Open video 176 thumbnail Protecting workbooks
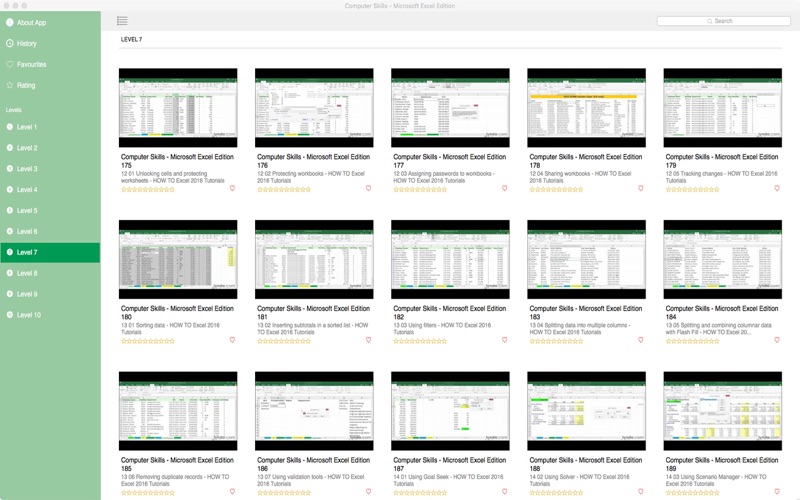This screenshot has width=800, height=500. [314, 108]
